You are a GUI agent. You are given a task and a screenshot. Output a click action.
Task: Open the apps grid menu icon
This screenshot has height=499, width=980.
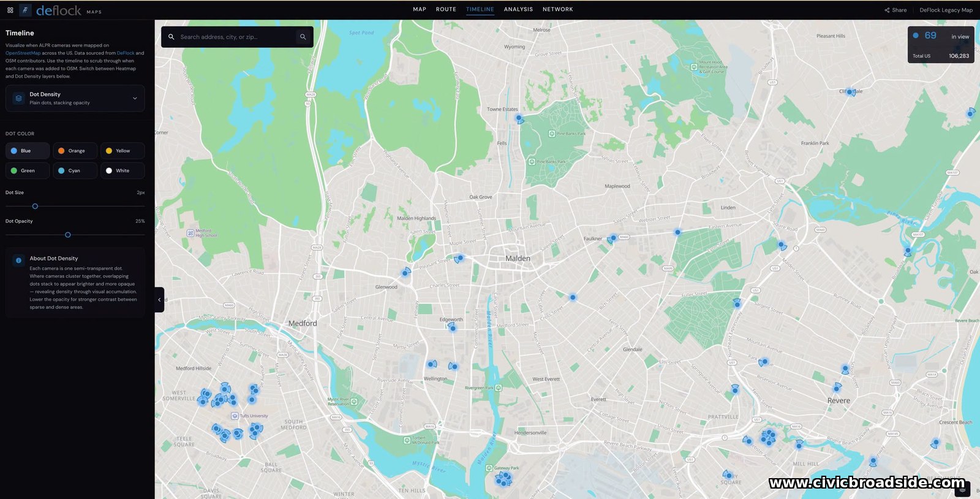click(10, 10)
